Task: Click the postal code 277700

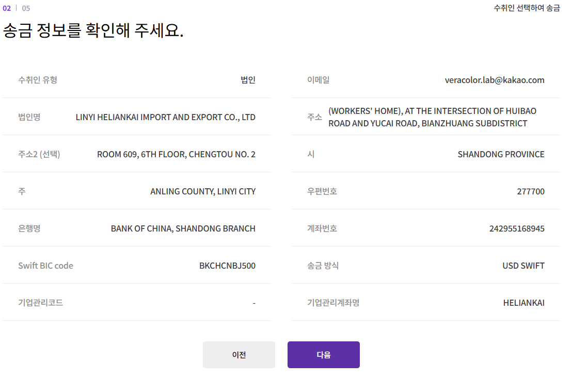Action: (530, 191)
